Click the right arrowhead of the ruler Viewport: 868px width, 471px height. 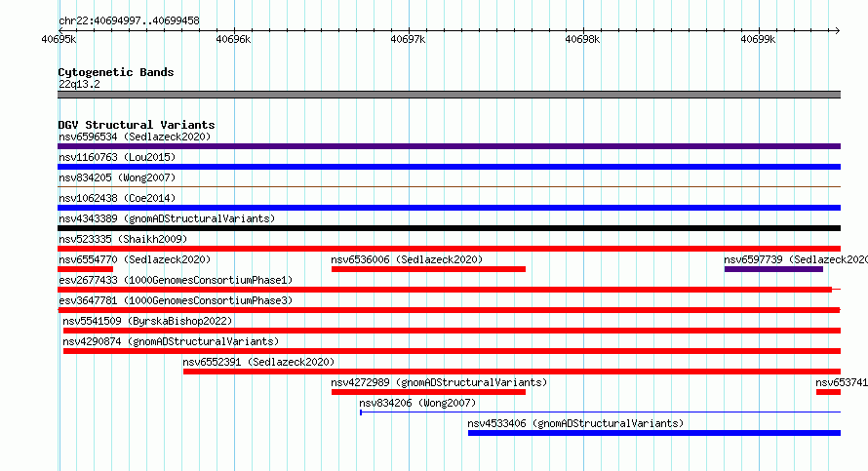(x=837, y=30)
